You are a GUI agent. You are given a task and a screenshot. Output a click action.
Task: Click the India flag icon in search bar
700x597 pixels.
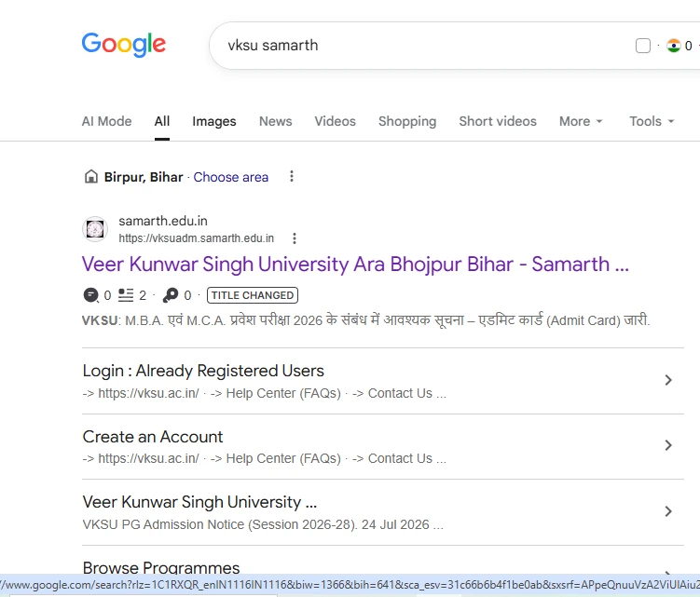click(x=673, y=46)
